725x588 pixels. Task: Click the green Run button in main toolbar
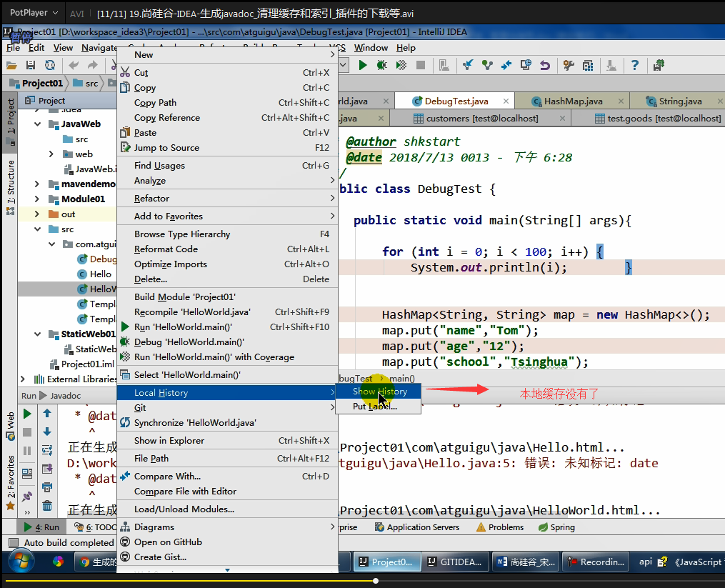363,65
